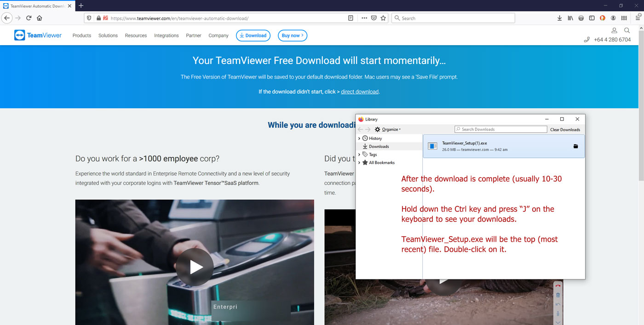The image size is (644, 325).
Task: Open Firefox account avatar in toolbar
Action: click(x=613, y=18)
